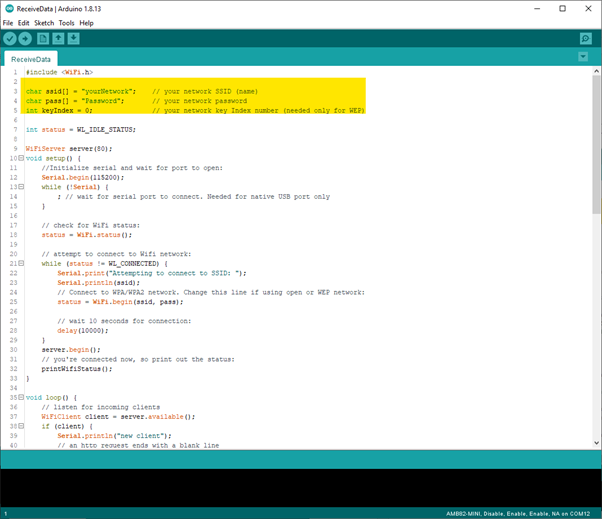This screenshot has width=602, height=519.
Task: Fold the while status != WL_CONNECTED block
Action: coord(21,263)
